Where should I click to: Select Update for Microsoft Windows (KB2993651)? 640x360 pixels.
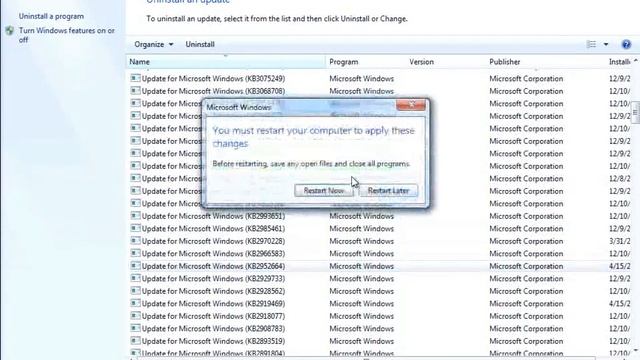213,216
